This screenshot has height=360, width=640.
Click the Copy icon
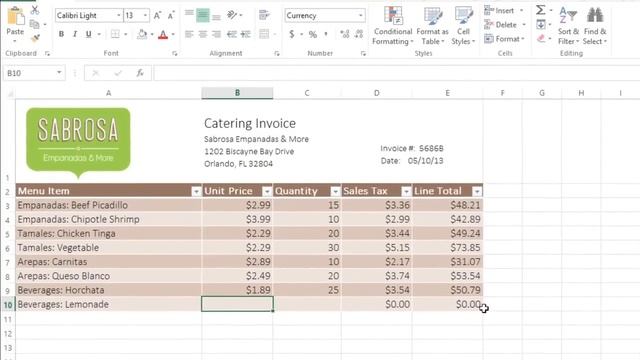(x=35, y=24)
